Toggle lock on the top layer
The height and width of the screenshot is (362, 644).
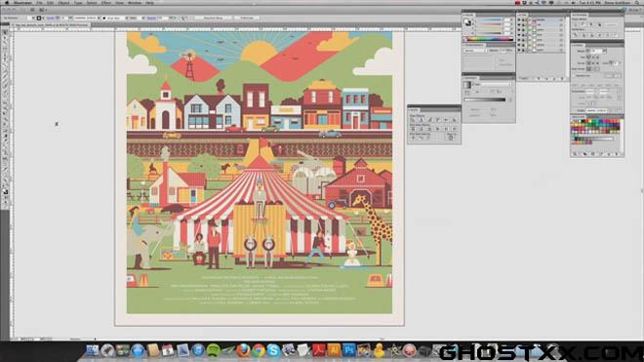point(523,20)
